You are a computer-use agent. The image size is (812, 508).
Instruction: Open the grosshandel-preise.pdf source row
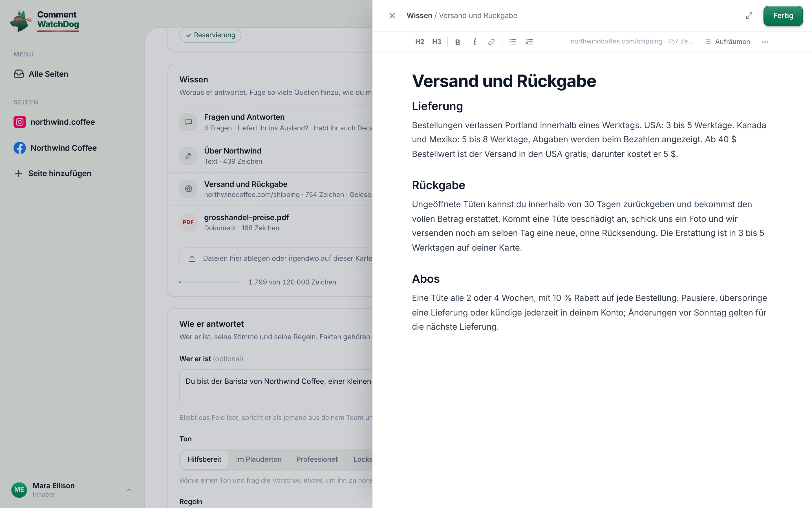[x=270, y=222]
